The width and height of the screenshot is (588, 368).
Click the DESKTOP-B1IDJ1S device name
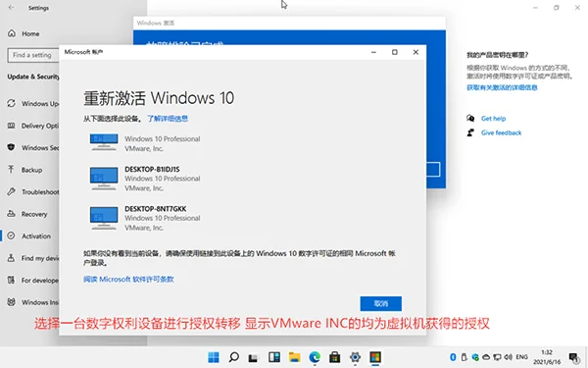click(152, 170)
